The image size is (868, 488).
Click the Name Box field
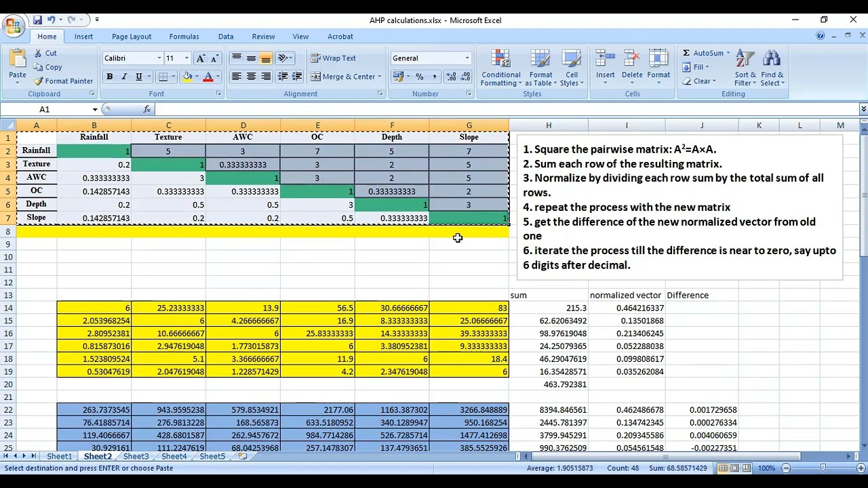pos(45,109)
